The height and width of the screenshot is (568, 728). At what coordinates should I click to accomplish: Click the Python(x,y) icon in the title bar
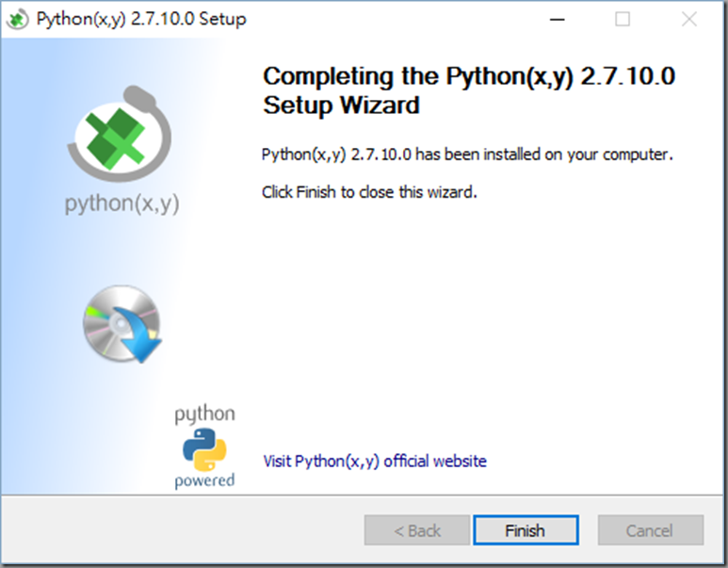pos(17,19)
